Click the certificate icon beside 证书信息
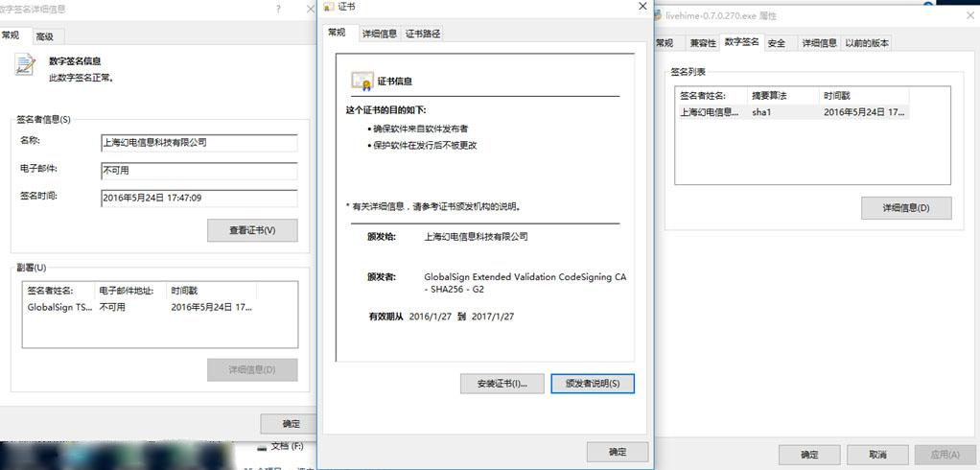 (362, 82)
